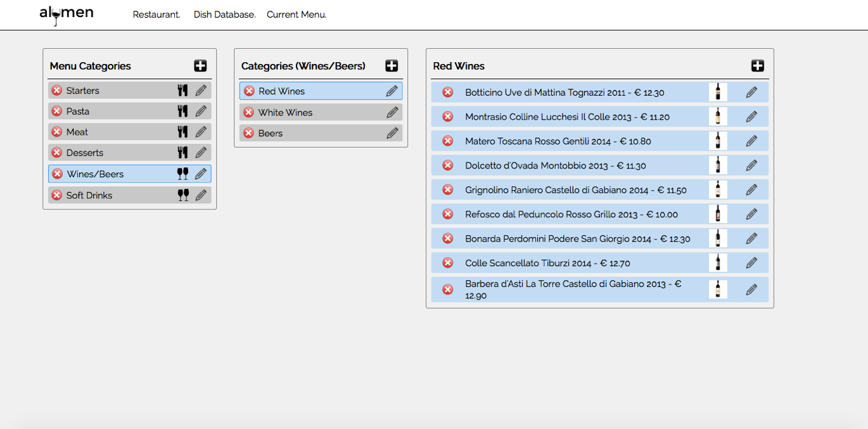The image size is (868, 429).
Task: Select the Desserts category row
Action: (x=130, y=153)
